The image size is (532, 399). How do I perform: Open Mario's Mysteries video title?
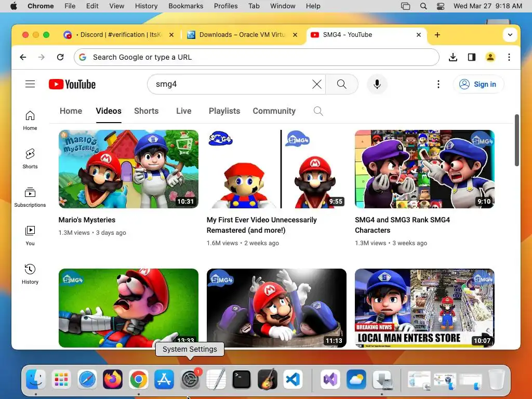(x=87, y=220)
